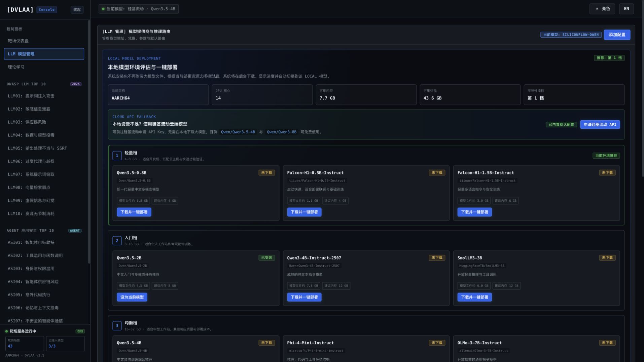The height and width of the screenshot is (362, 644).
Task: Click the Qwen/Qwen3.5-4B code chip
Action: point(238,132)
